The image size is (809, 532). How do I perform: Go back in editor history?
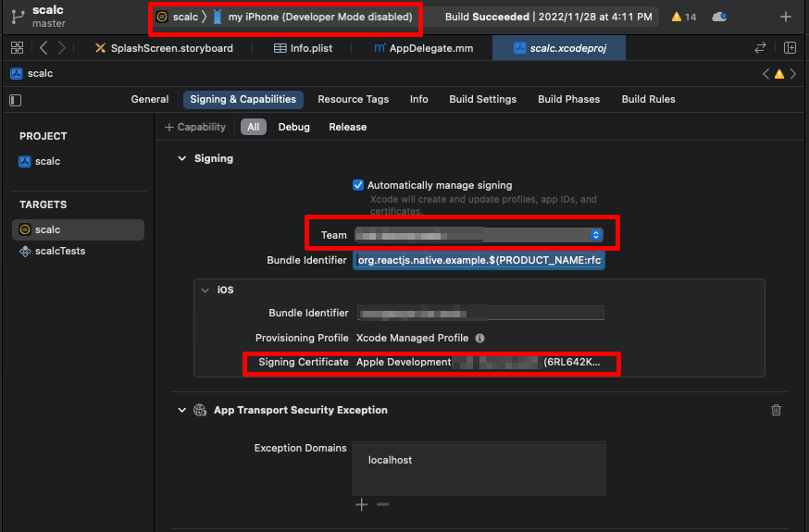coord(44,48)
